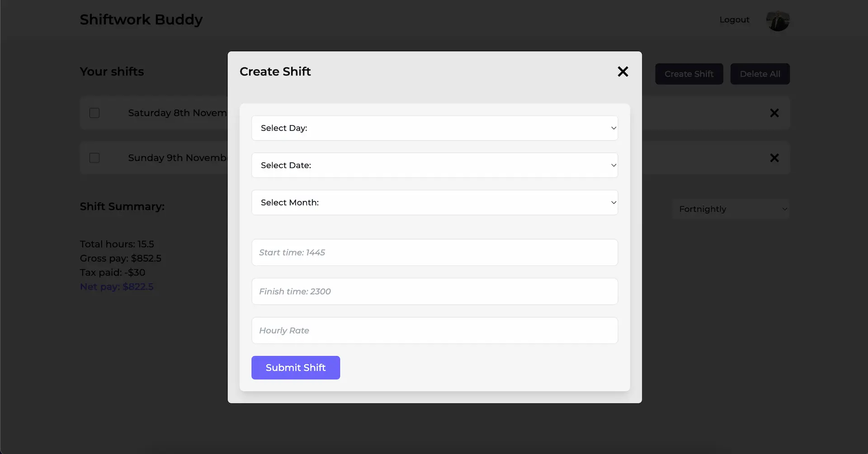Open the Select Month dropdown
The height and width of the screenshot is (454, 868).
click(x=434, y=203)
